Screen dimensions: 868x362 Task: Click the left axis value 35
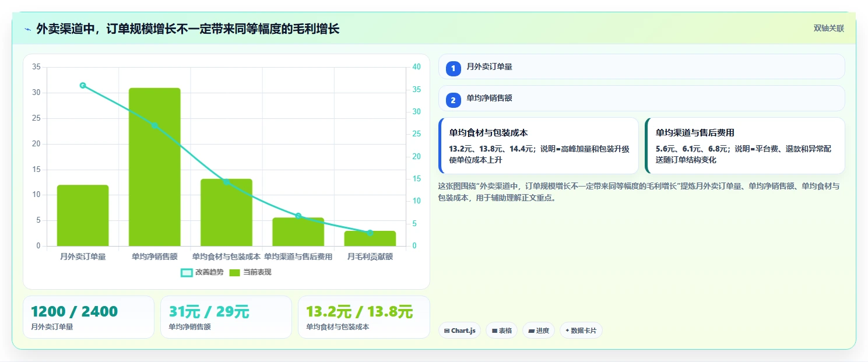[x=36, y=67]
